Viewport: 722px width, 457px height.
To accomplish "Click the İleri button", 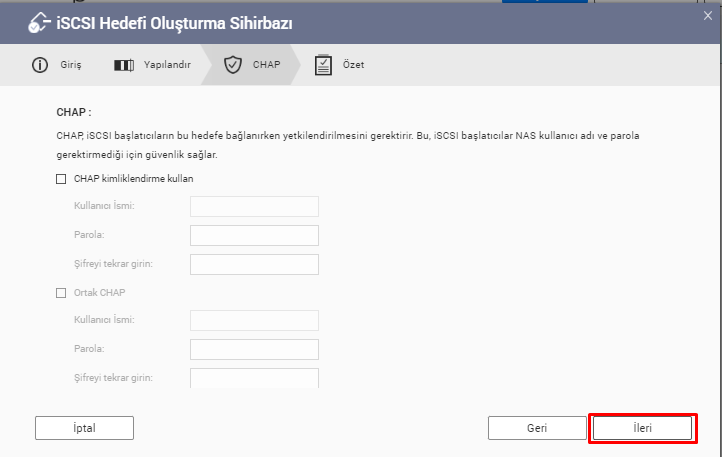I will click(642, 428).
